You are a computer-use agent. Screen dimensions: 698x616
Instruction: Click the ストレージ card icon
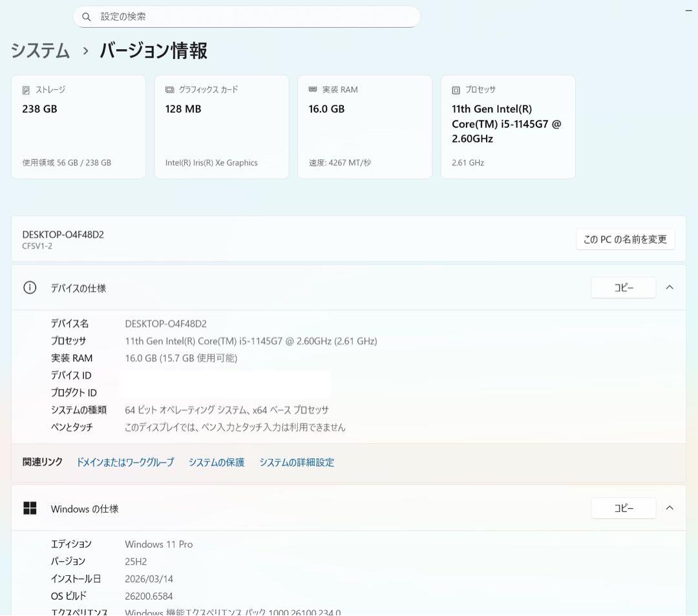(26, 90)
